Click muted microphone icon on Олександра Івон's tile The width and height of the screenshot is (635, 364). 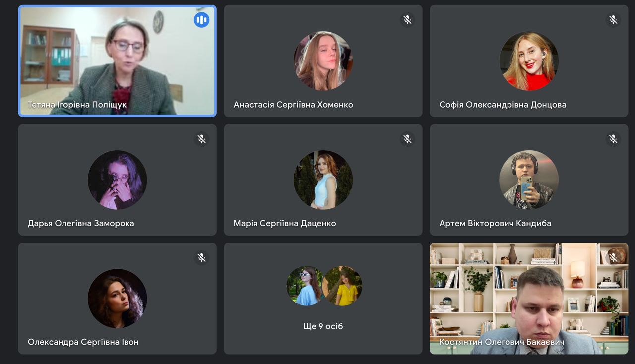tap(201, 257)
